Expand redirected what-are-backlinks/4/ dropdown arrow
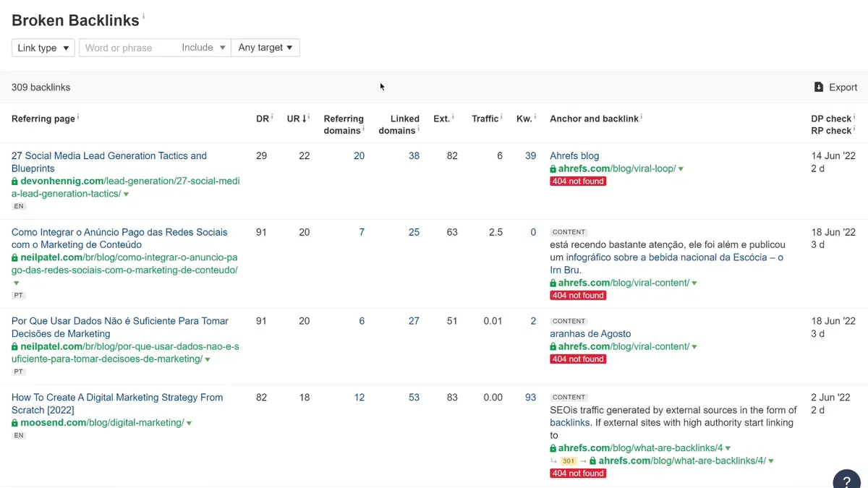868x488 pixels. point(771,461)
